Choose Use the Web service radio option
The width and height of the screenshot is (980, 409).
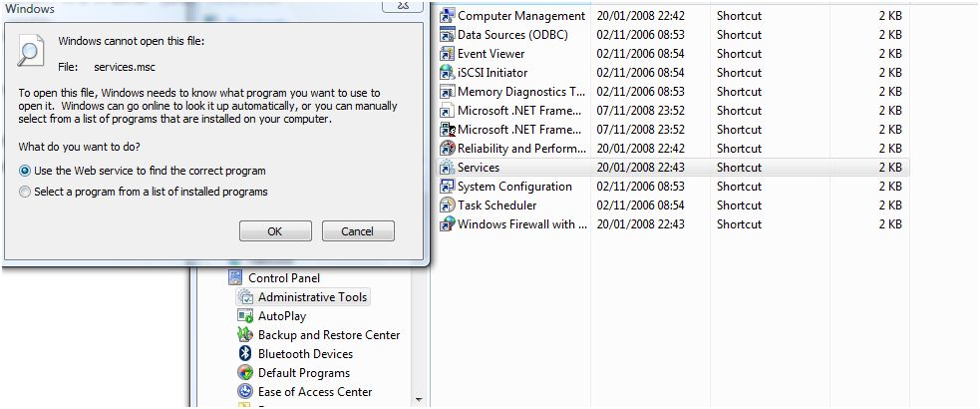(x=25, y=171)
